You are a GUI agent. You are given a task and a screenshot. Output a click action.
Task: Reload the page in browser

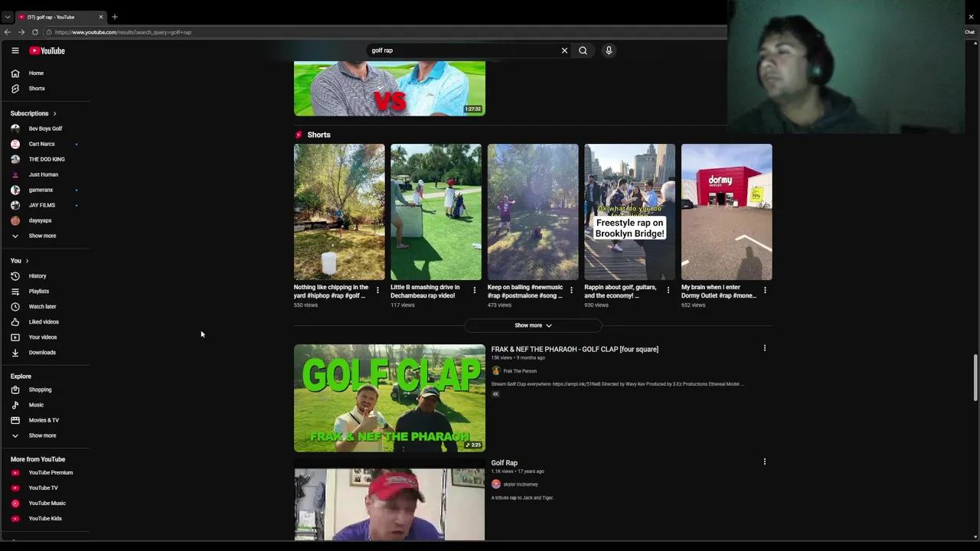coord(35,32)
